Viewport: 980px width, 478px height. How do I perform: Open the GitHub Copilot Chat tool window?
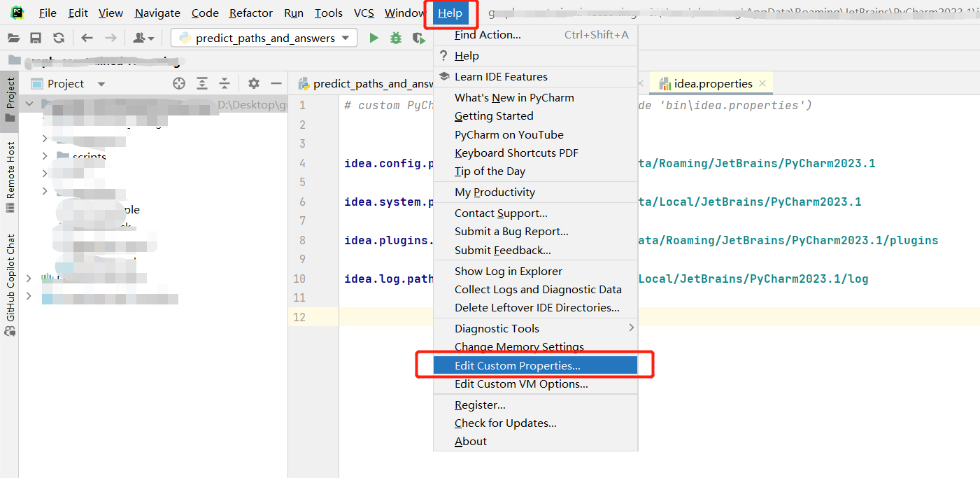[x=10, y=286]
